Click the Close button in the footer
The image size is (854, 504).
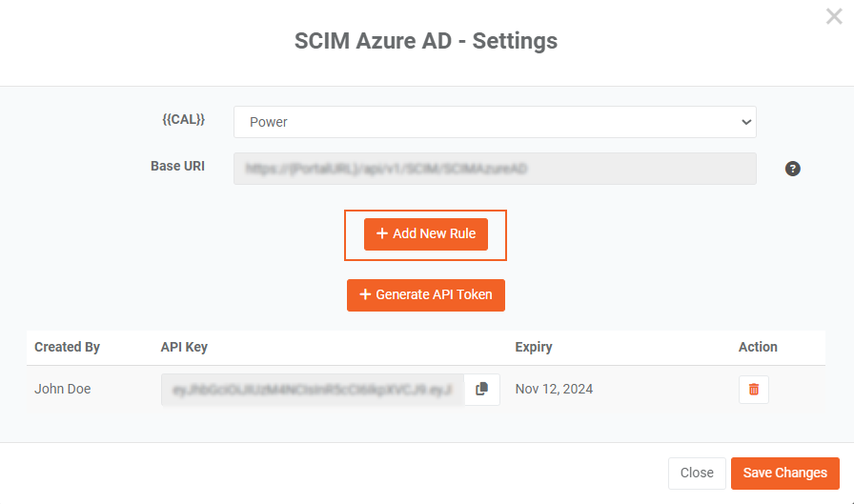(x=697, y=474)
